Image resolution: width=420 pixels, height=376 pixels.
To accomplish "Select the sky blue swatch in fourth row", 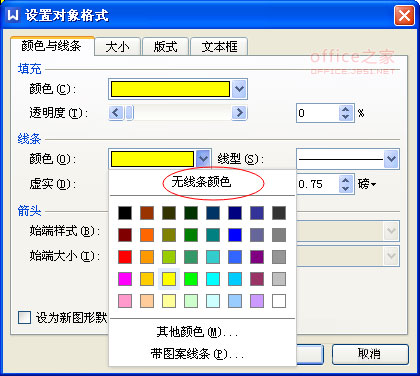I will pos(235,279).
